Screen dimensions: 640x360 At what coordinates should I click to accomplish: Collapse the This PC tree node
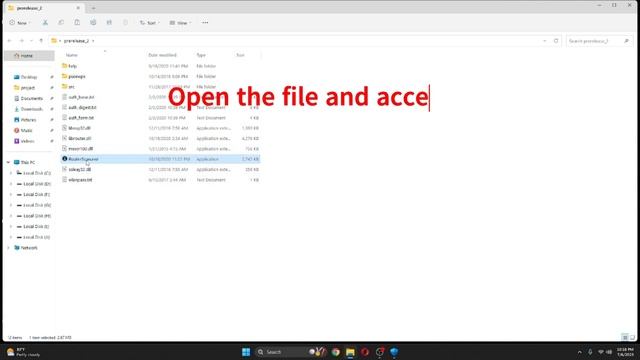8,162
